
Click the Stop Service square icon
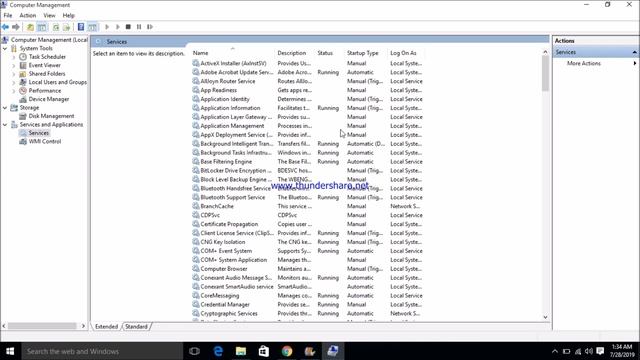[128, 27]
